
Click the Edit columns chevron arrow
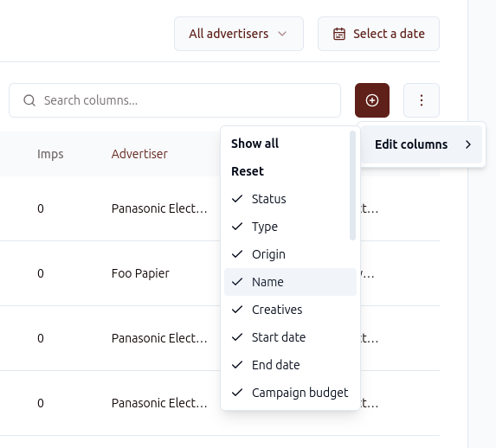tap(468, 144)
